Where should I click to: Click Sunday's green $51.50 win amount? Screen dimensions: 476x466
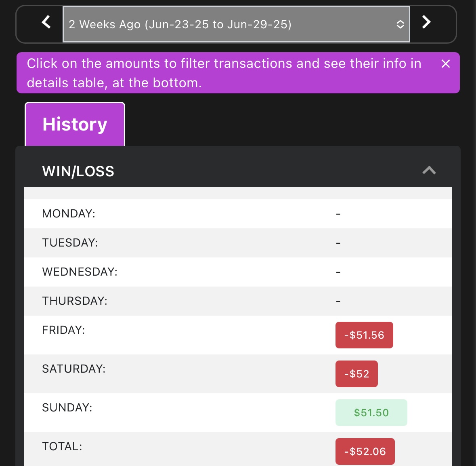[x=371, y=413]
